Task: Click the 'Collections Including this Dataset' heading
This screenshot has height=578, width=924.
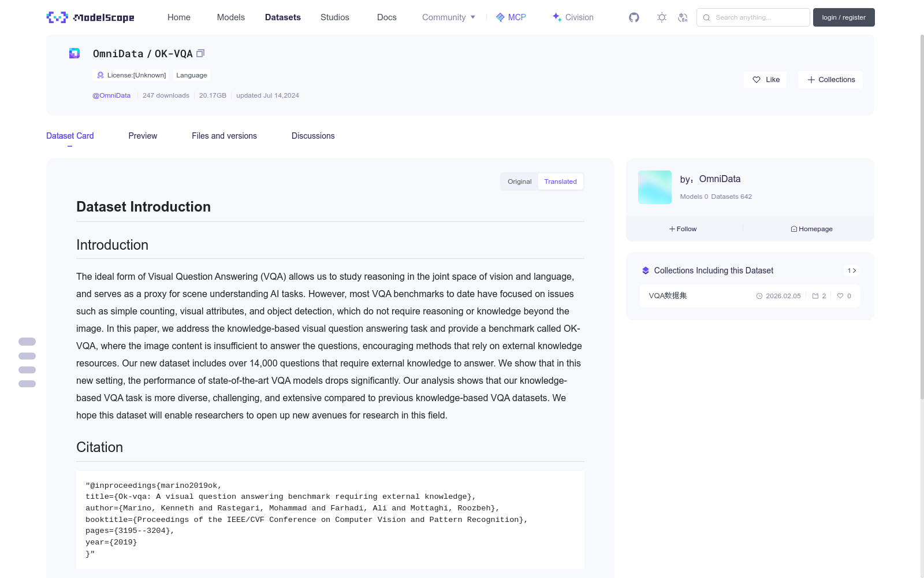Action: point(714,271)
